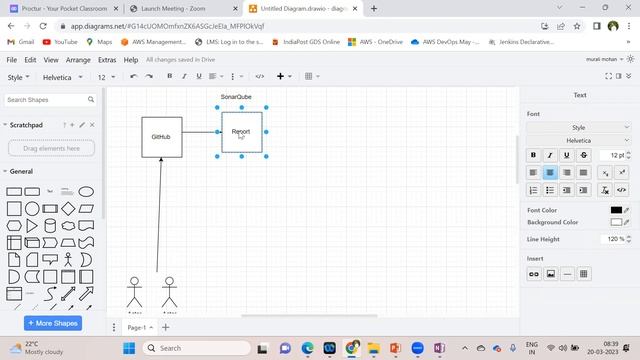The width and height of the screenshot is (640, 360).
Task: Click the fullscreen icon at top right
Action: 608,76
